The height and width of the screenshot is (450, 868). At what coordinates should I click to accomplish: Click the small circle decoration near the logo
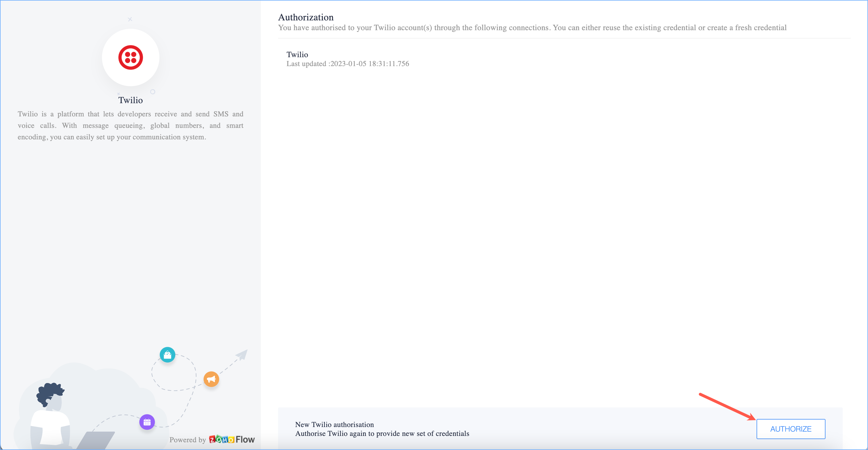click(153, 92)
